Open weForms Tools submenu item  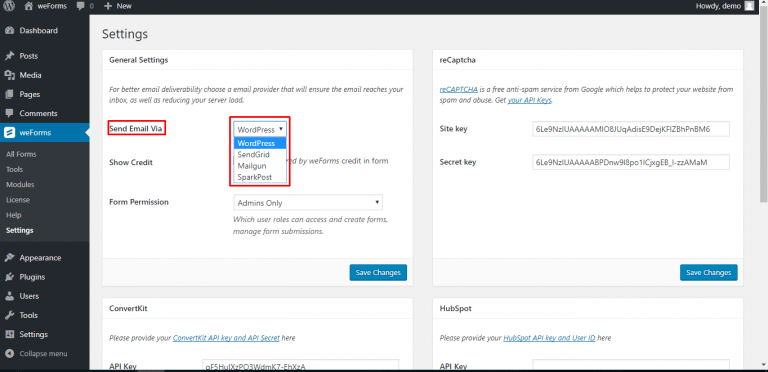tap(14, 169)
